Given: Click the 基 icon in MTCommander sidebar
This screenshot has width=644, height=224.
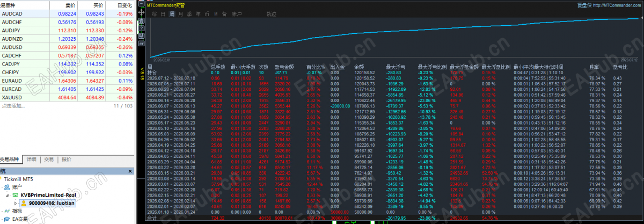Looking at the screenshot, I should [141, 35].
